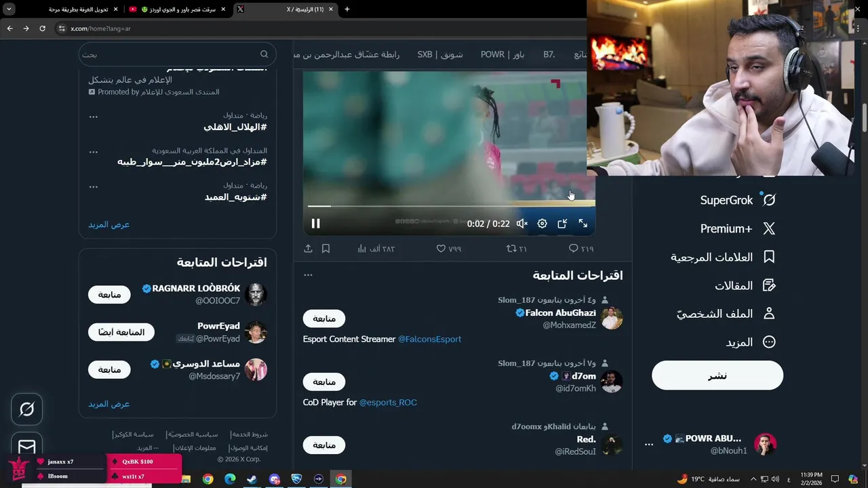The width and height of the screenshot is (868, 488).
Task: Click the نشر post button
Action: coord(717,375)
